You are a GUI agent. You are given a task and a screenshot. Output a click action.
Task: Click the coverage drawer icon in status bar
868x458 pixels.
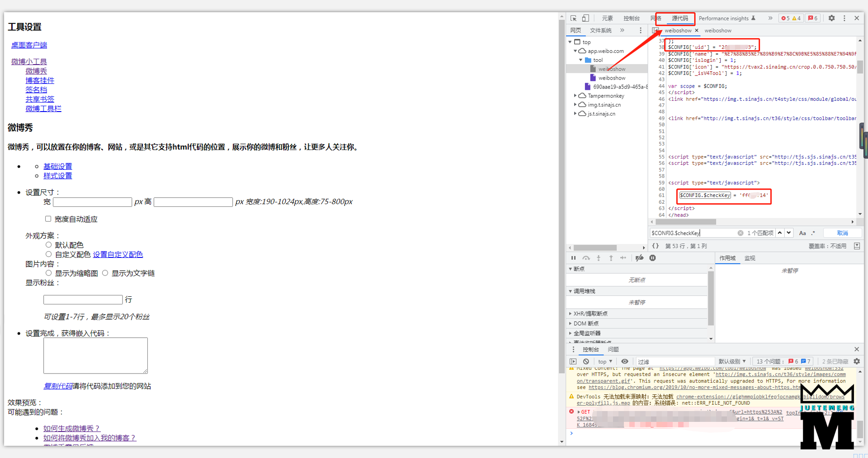857,246
